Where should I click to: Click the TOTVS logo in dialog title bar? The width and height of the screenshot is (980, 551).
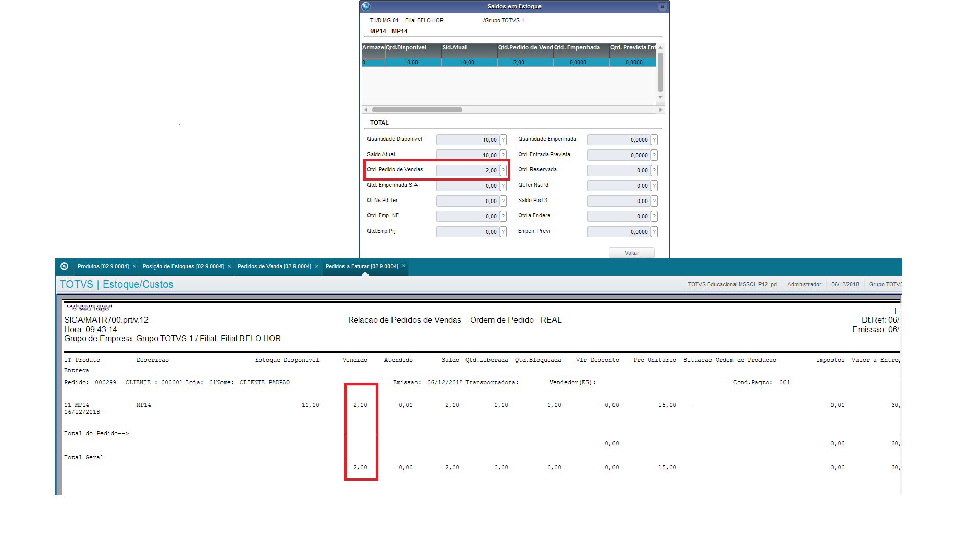pos(366,7)
